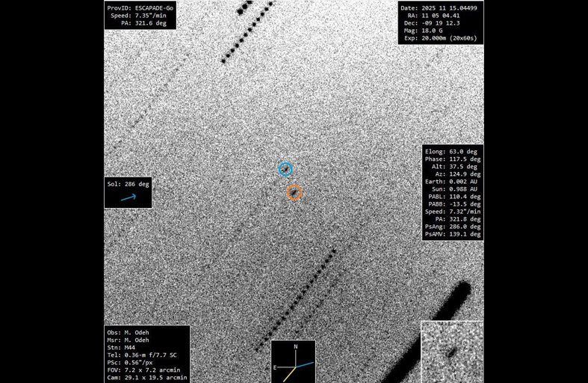The image size is (588, 383).
Task: Click the orange circle marker around the object
Action: (294, 193)
